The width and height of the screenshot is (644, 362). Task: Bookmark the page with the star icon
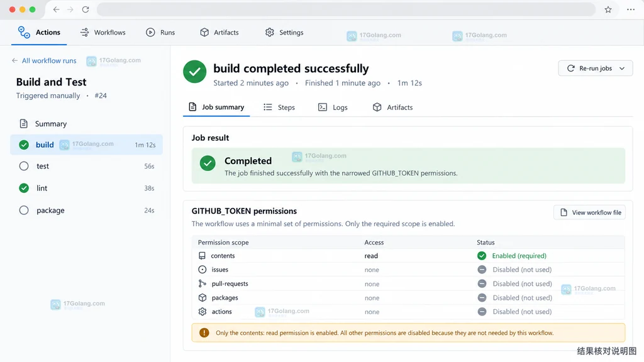(608, 9)
